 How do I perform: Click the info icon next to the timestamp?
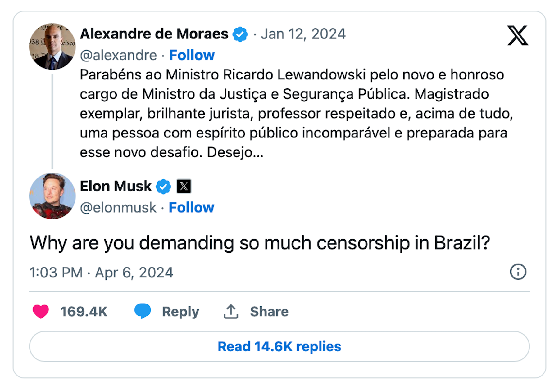pyautogui.click(x=518, y=271)
